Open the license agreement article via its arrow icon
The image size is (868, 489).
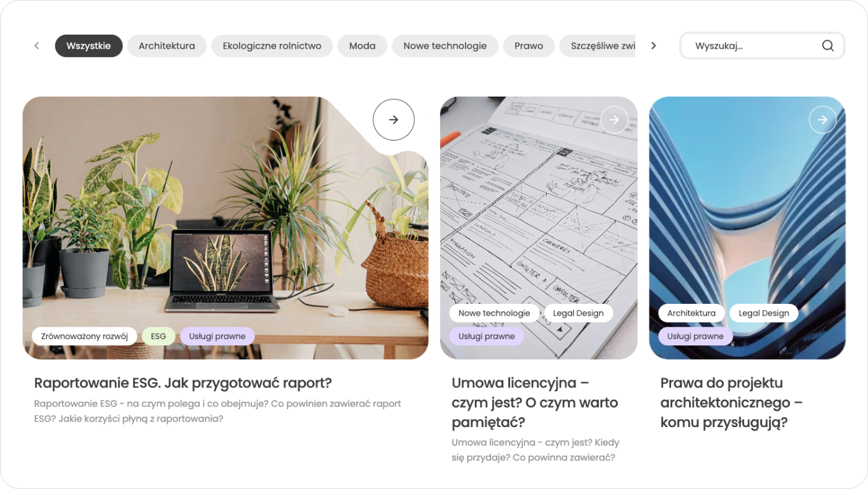point(614,120)
